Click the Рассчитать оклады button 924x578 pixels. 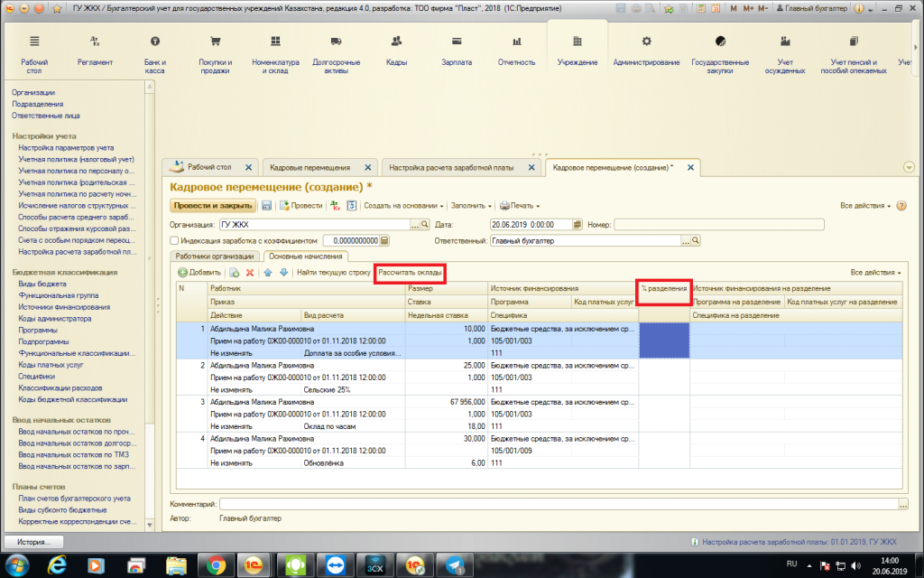pyautogui.click(x=411, y=272)
